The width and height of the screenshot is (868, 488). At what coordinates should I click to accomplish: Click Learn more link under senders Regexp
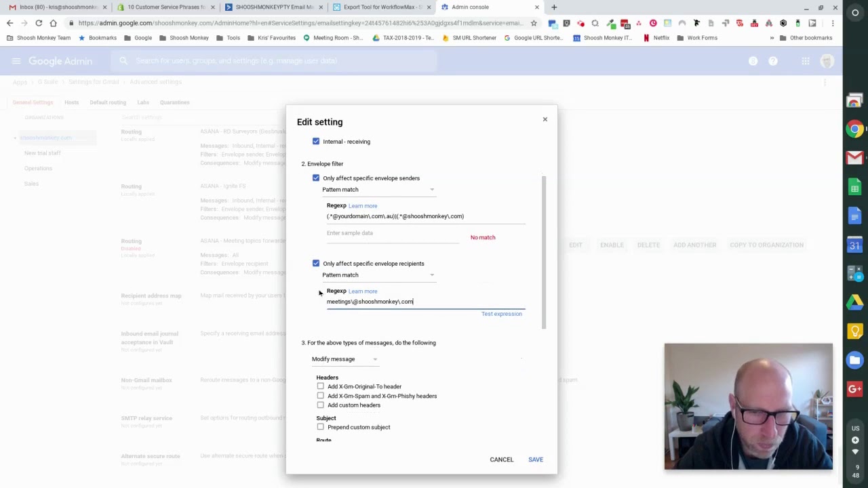click(x=363, y=205)
